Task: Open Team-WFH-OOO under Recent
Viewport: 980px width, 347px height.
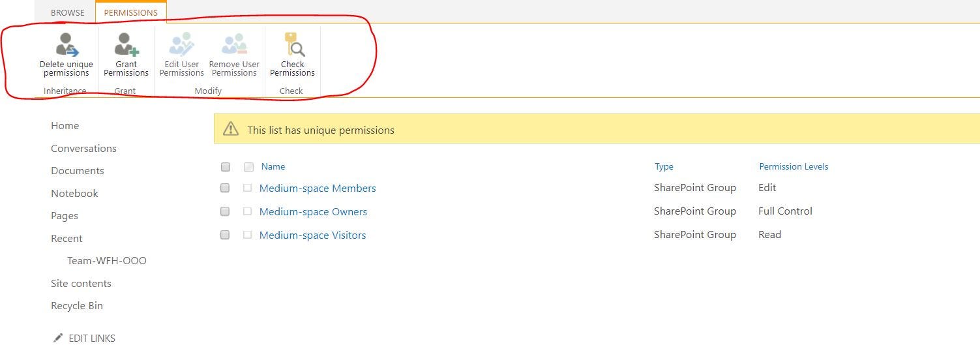Action: click(107, 260)
